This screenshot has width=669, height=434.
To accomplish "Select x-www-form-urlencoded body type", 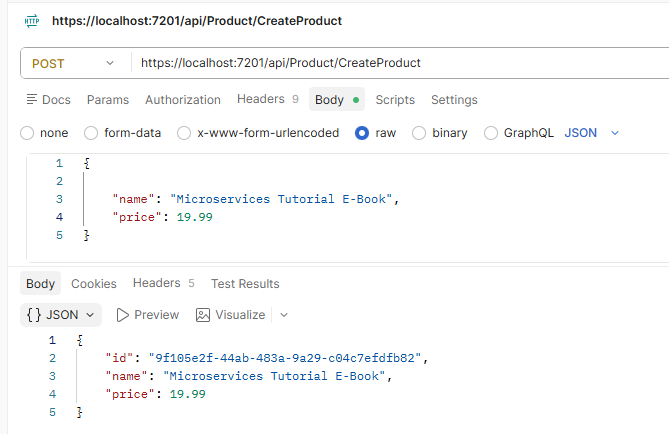I will coord(258,133).
